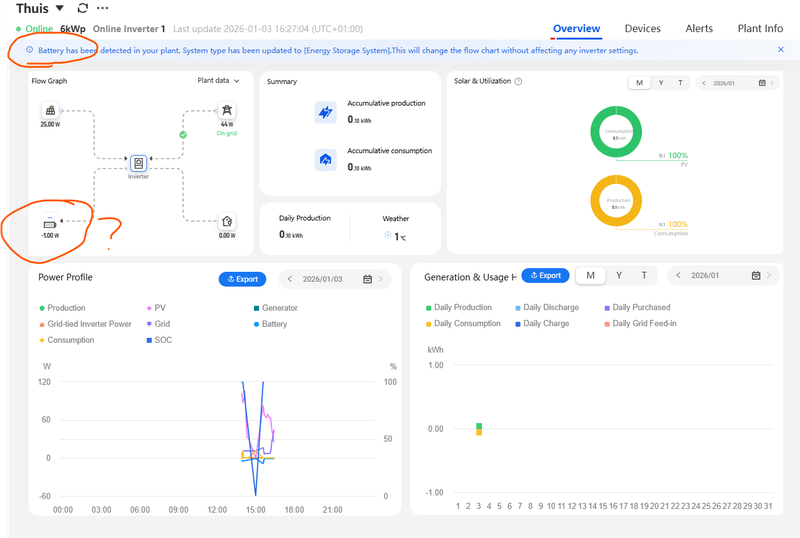The height and width of the screenshot is (538, 800).
Task: Click the Solar & Utilization help icon
Action: (x=518, y=81)
